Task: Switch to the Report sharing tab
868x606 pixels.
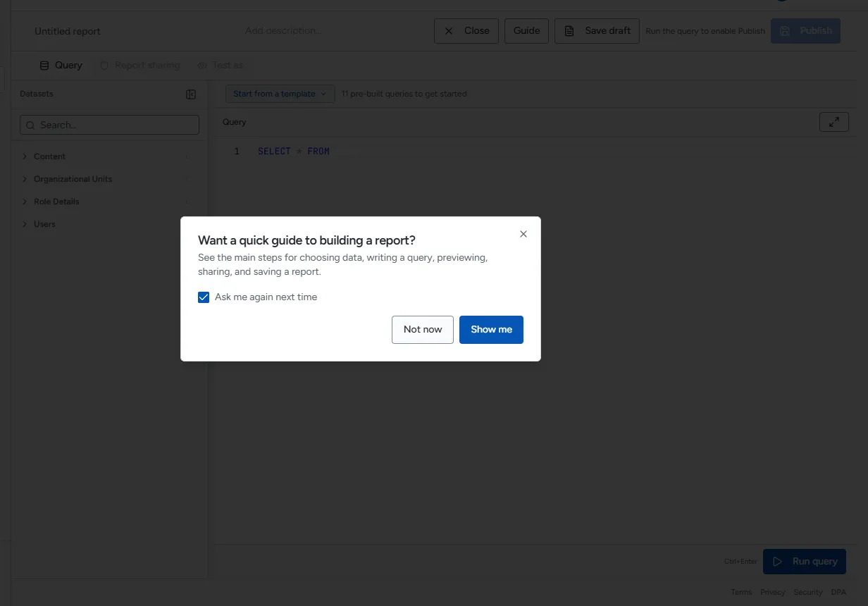Action: (x=139, y=66)
